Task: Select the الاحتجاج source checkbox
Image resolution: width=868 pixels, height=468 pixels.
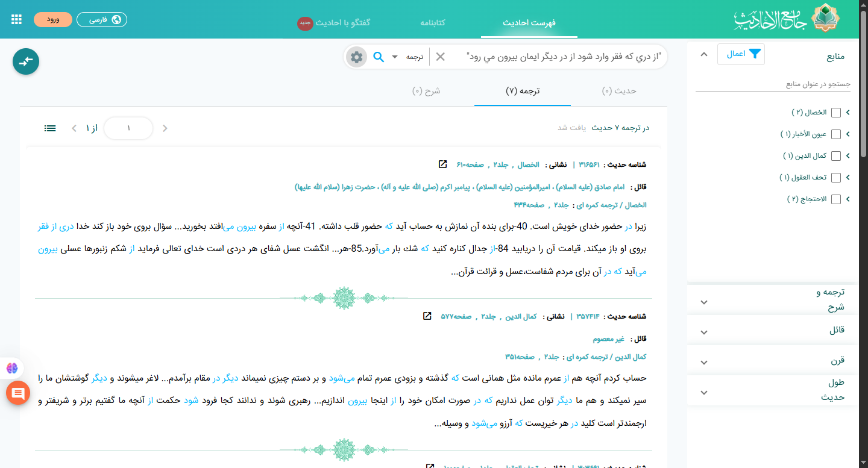Action: [836, 199]
